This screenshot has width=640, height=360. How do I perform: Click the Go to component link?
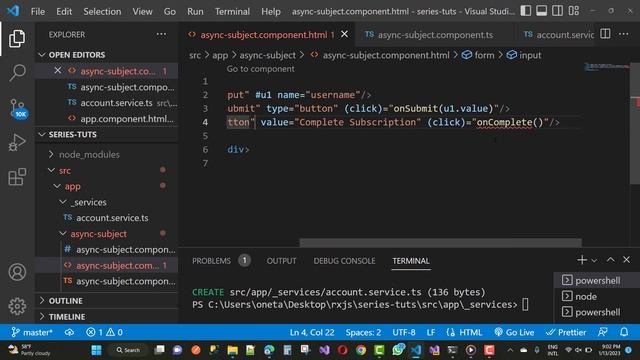tap(260, 69)
